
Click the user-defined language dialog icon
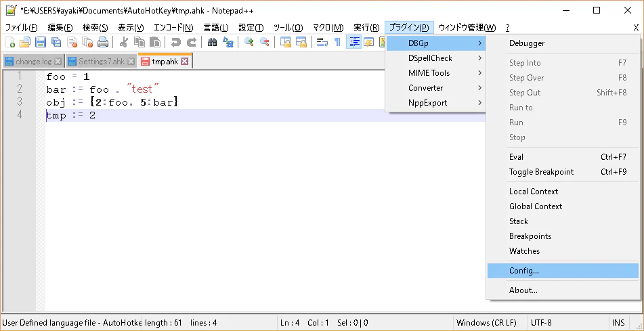[369, 42]
